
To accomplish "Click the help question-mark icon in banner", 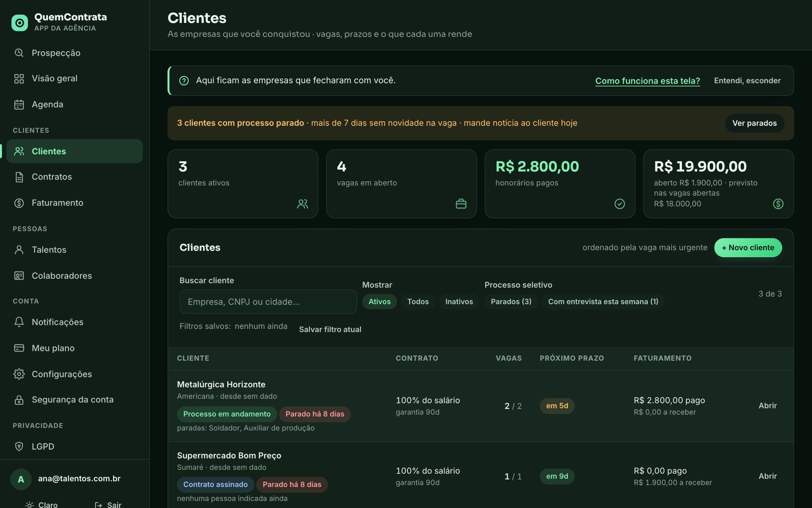I will coord(184,80).
